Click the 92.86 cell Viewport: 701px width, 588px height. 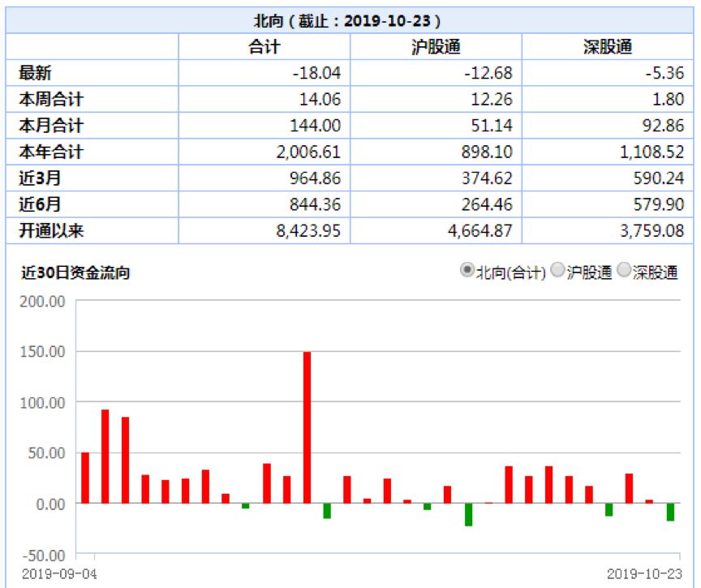tap(664, 126)
